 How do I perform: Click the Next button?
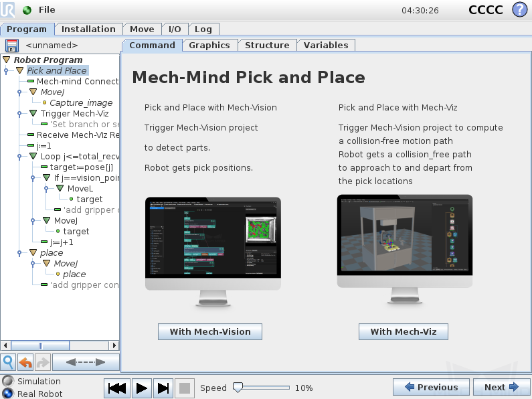tap(502, 387)
